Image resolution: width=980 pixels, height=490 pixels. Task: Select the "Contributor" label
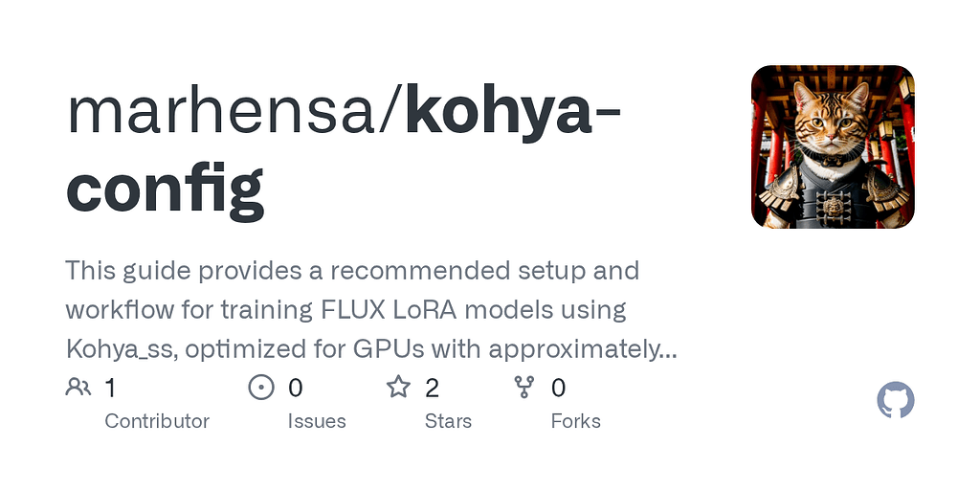[157, 421]
